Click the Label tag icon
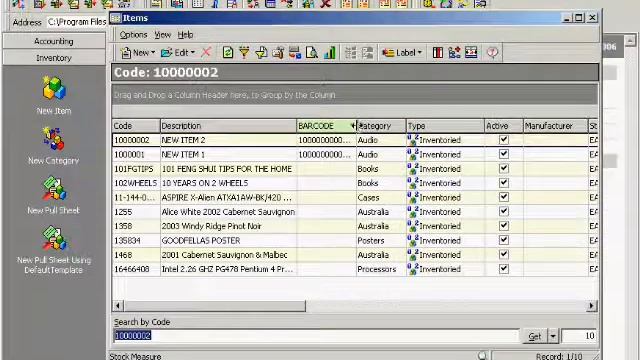 388,52
